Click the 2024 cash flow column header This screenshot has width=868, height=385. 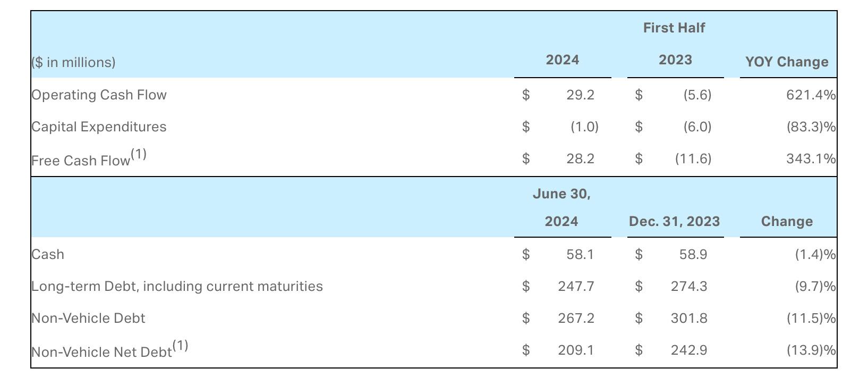tap(563, 60)
